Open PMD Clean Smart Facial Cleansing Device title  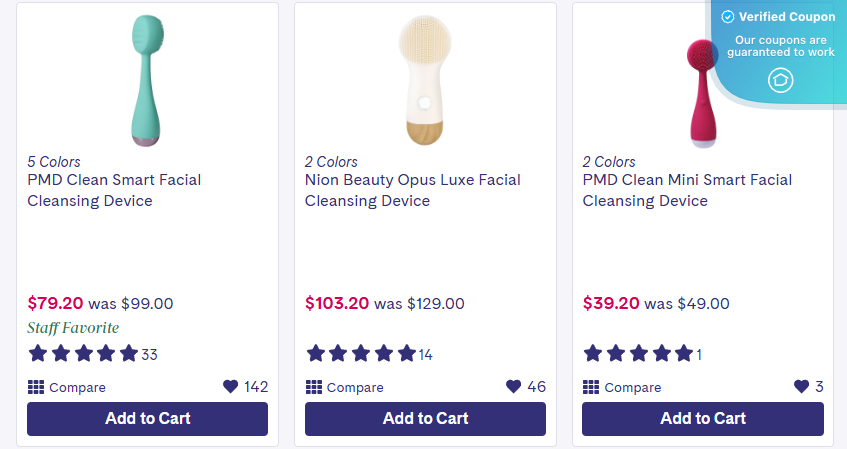point(114,190)
